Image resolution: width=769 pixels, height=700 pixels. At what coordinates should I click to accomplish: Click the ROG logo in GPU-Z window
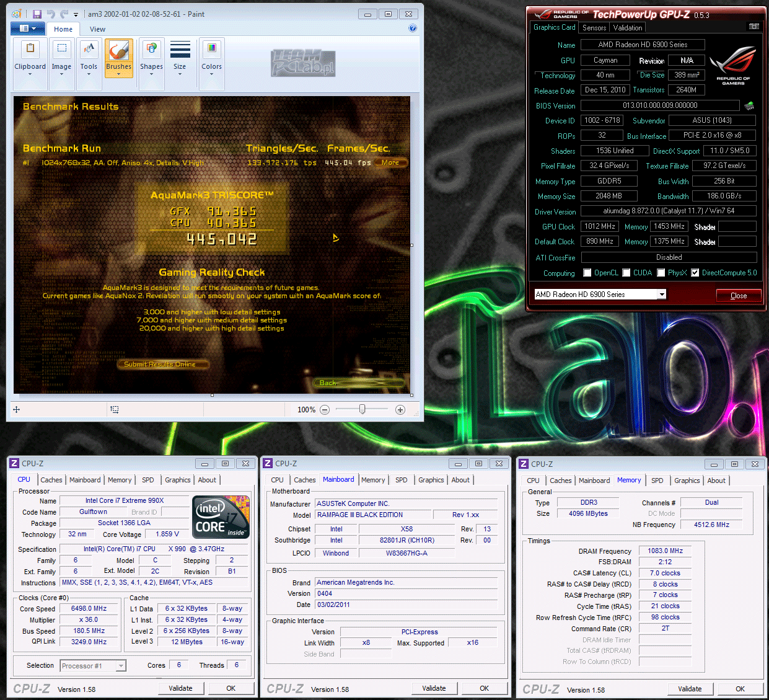(733, 65)
